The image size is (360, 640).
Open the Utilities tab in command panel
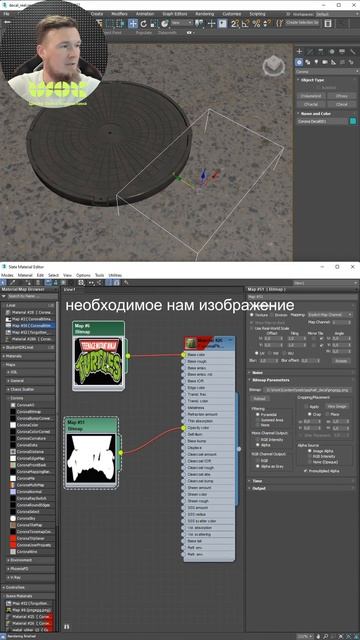click(353, 52)
